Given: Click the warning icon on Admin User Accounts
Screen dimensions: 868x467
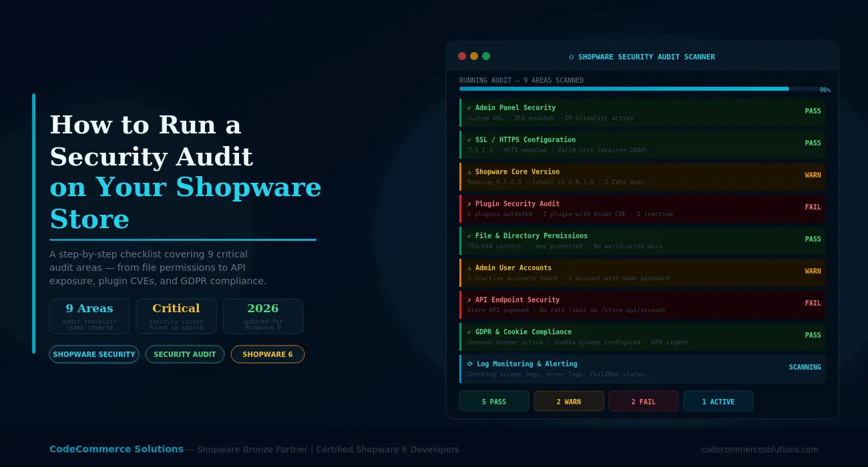Looking at the screenshot, I should click(x=469, y=268).
